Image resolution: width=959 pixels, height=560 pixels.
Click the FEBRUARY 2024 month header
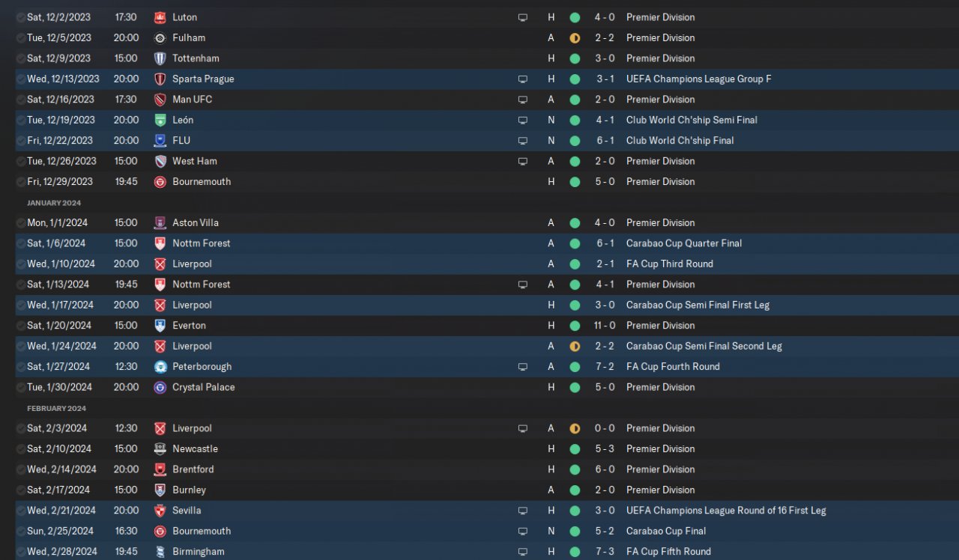(x=56, y=409)
